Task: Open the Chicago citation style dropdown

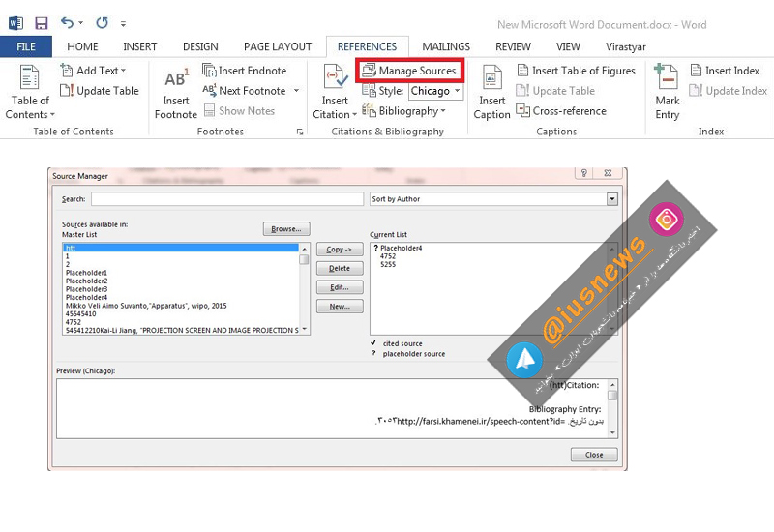Action: [x=434, y=91]
